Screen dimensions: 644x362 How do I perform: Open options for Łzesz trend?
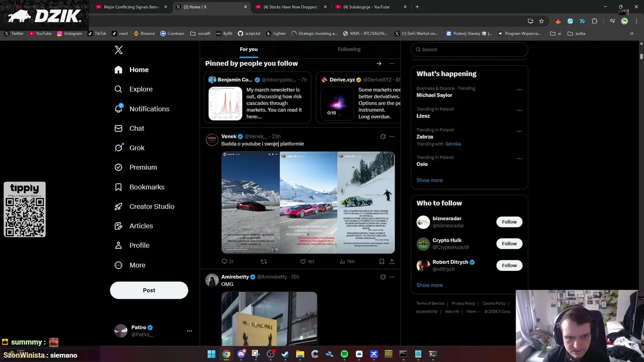tap(519, 110)
